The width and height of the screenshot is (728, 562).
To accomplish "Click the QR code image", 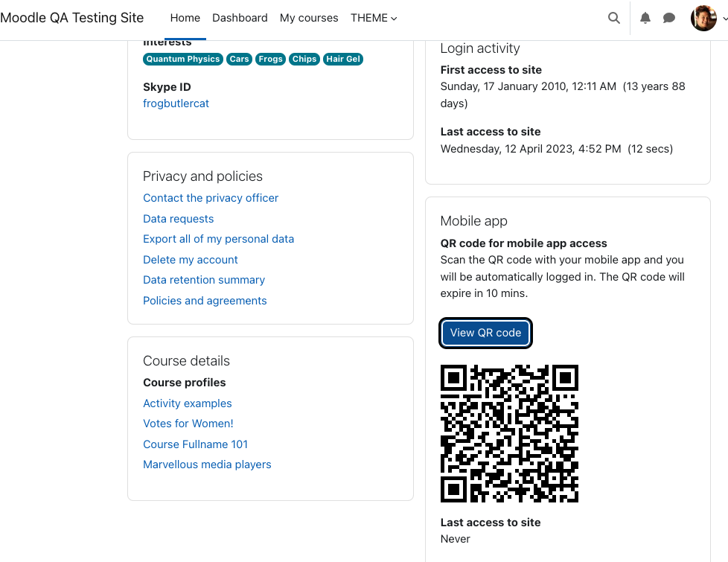I will point(509,434).
